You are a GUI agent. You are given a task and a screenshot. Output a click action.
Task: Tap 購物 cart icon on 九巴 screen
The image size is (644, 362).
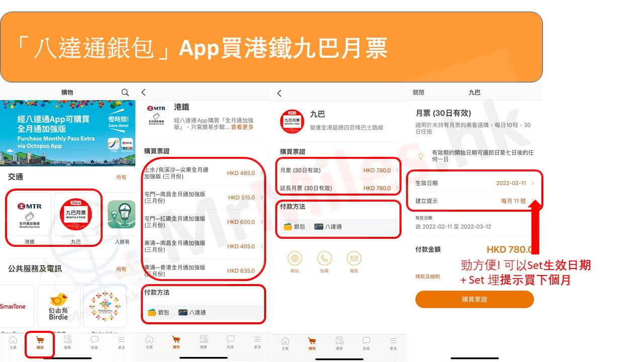(x=312, y=343)
